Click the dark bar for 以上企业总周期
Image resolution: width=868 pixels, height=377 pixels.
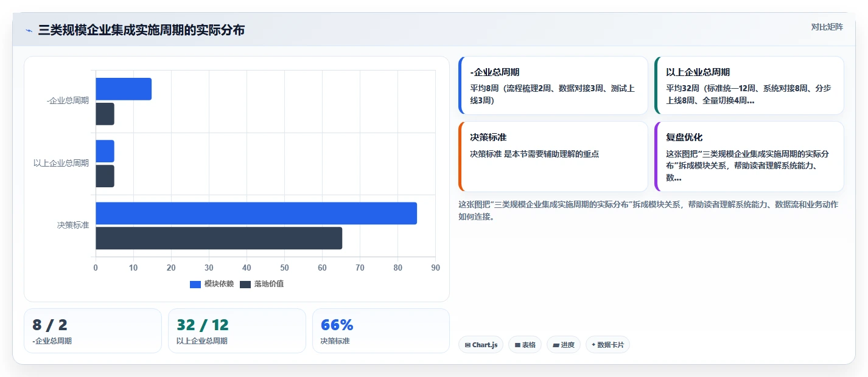105,176
